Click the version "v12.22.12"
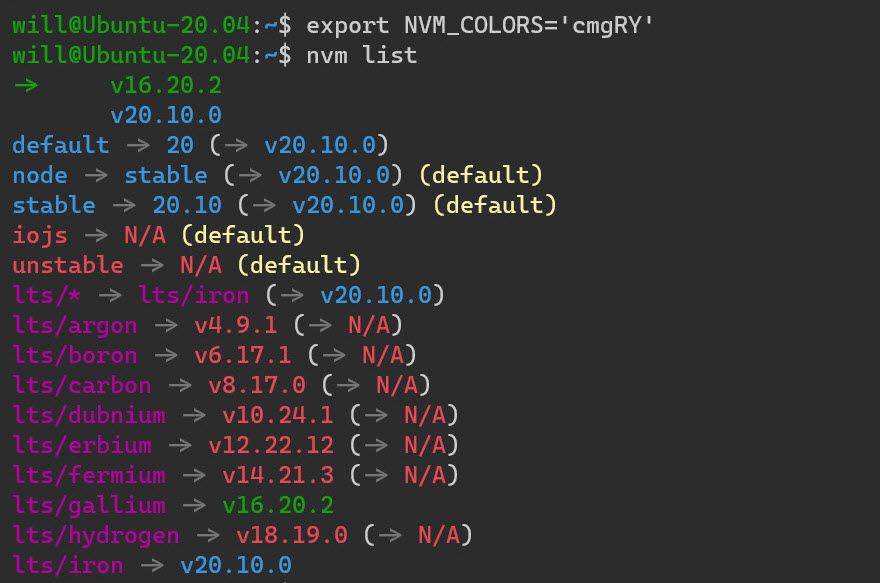 [x=271, y=446]
